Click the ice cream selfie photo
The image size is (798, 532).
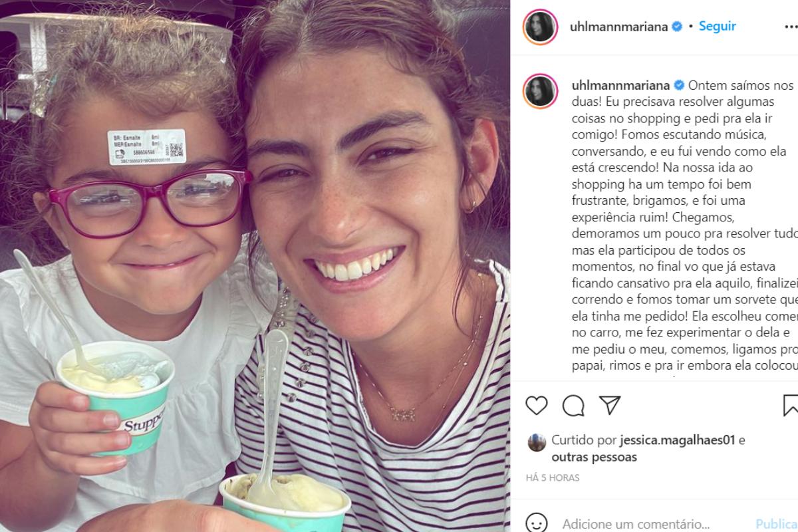click(255, 266)
